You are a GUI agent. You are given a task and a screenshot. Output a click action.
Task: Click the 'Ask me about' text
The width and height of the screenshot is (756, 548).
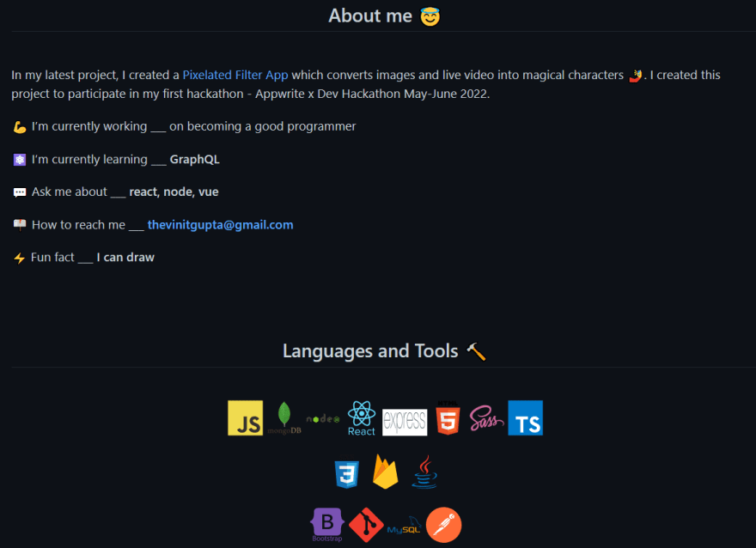70,192
